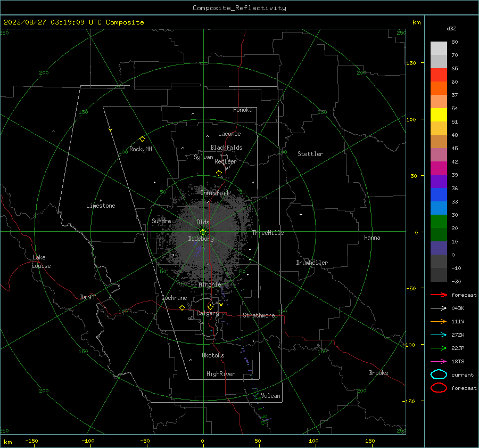Click the Innisfail label

215,193
